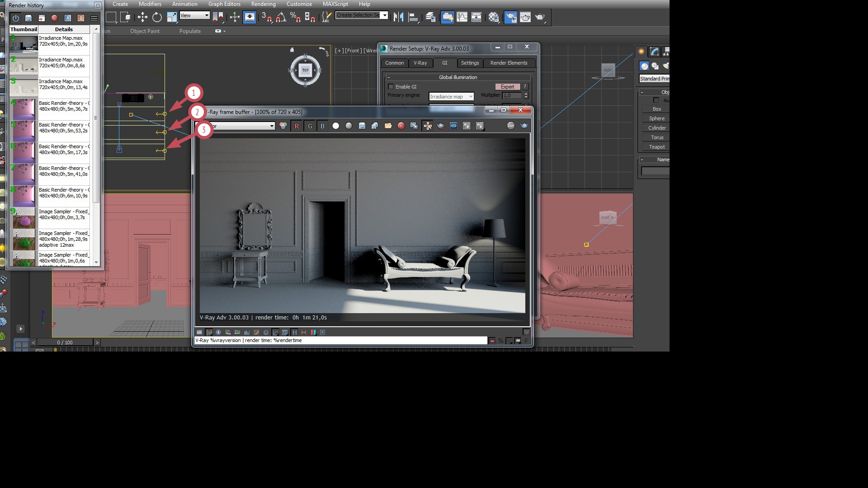Image resolution: width=868 pixels, height=488 pixels.
Task: Select the red channel in V-Ray frame buffer
Action: [x=297, y=126]
